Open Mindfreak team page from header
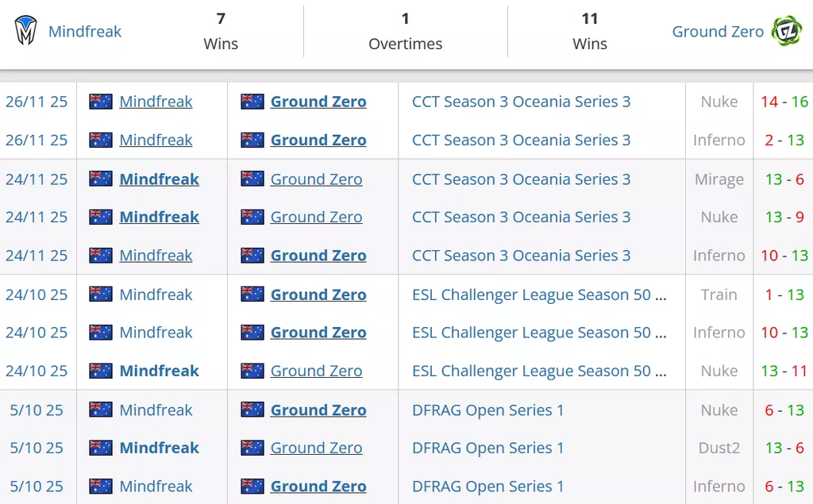 [x=85, y=32]
